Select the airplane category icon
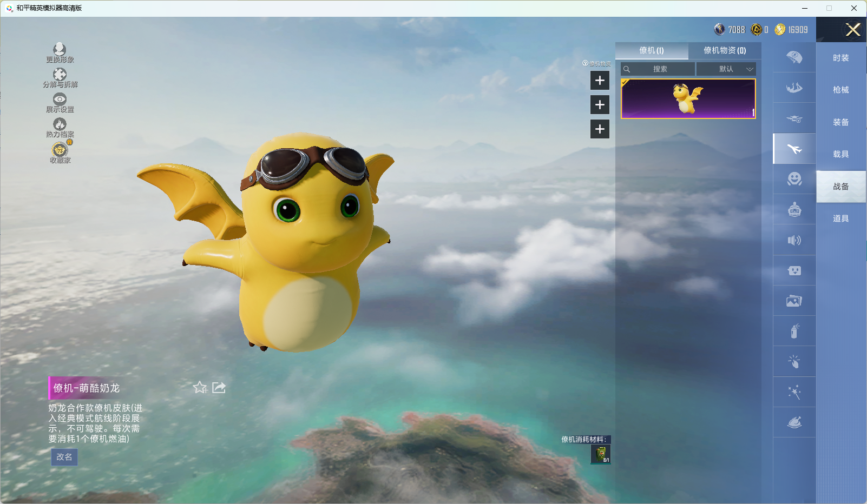Viewport: 867px width, 504px height. [x=794, y=149]
